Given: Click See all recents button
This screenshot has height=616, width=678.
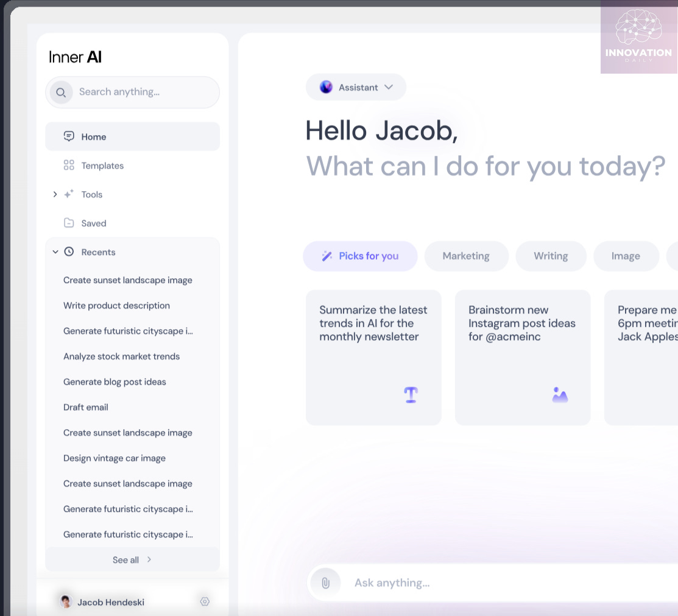Looking at the screenshot, I should [132, 560].
